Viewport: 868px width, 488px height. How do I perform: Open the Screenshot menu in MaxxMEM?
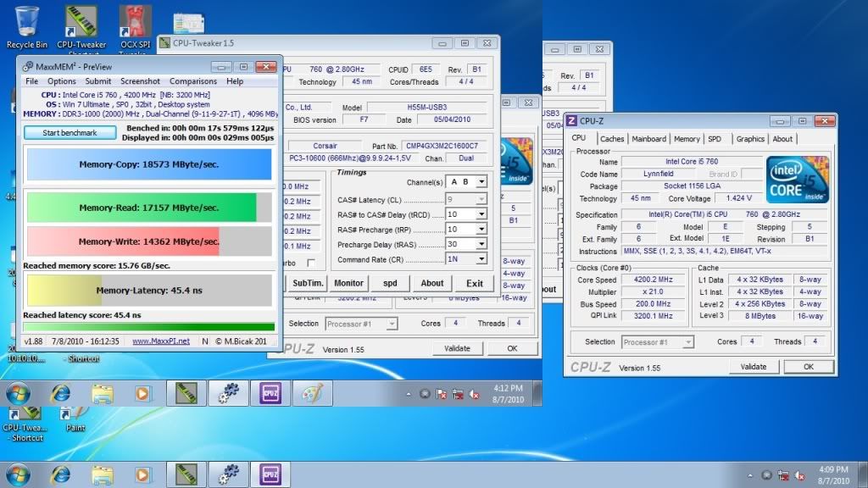140,81
